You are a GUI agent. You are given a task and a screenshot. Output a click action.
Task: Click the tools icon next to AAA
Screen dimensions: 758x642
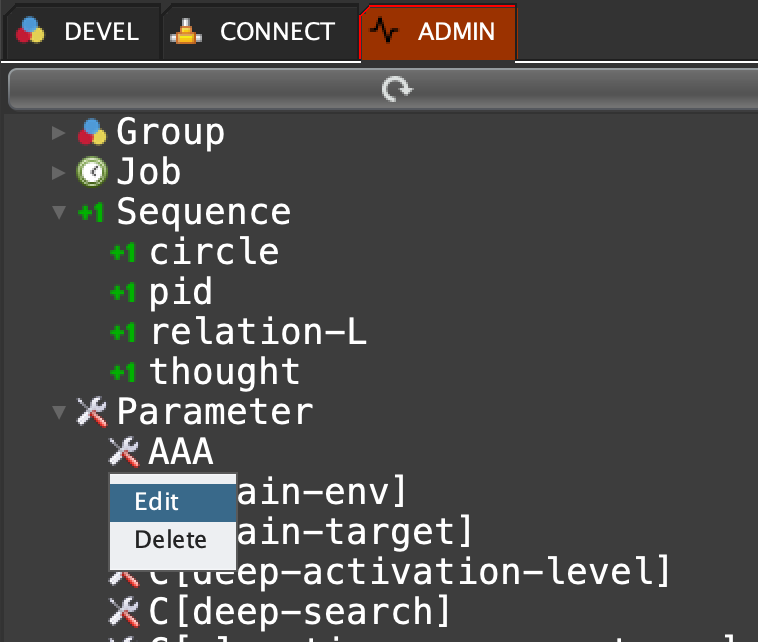tap(124, 452)
